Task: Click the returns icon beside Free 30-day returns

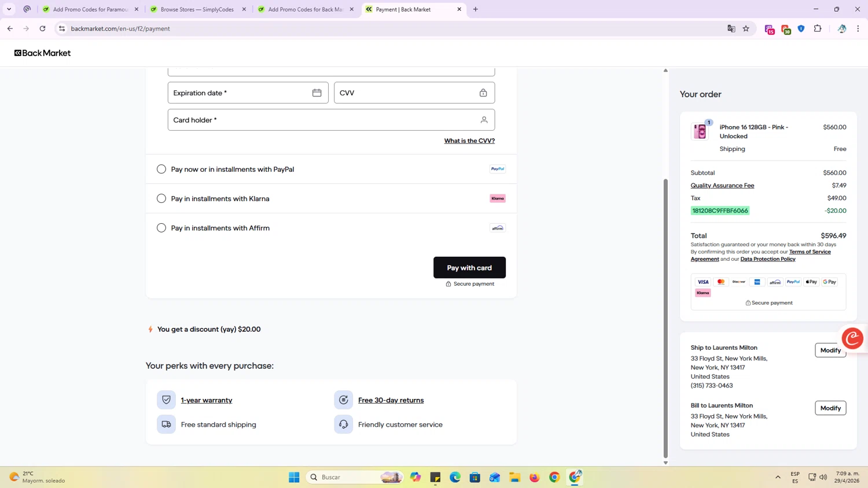Action: (x=343, y=400)
